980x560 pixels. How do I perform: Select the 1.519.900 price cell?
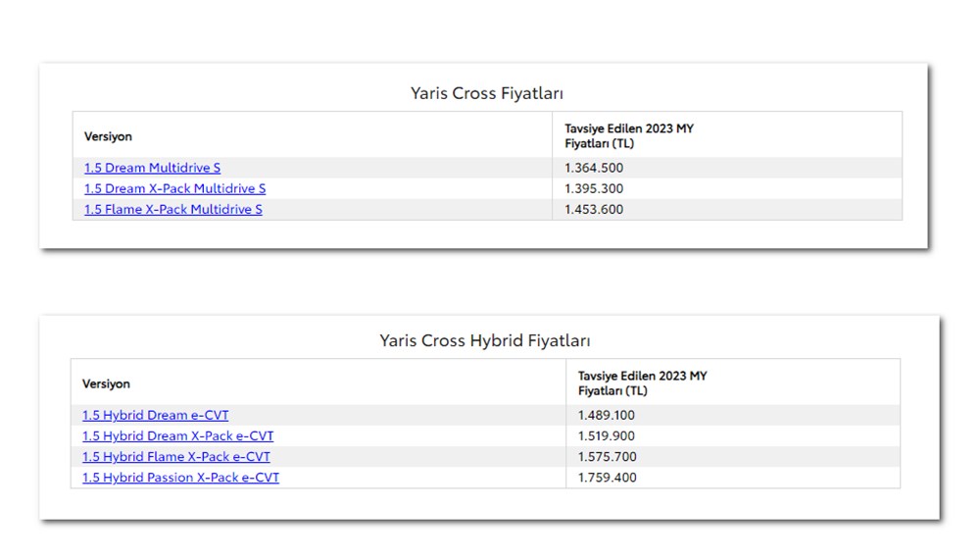[x=606, y=435]
